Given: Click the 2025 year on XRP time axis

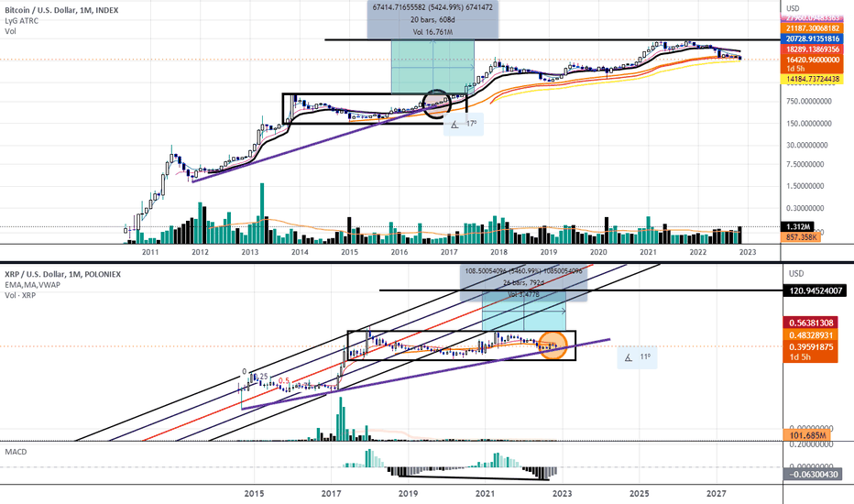Looking at the screenshot, I should [640, 493].
